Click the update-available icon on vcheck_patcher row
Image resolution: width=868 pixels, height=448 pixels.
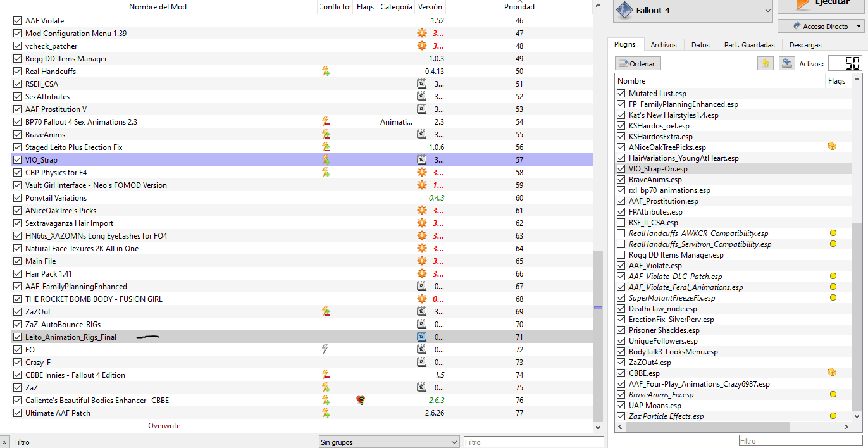coord(422,46)
